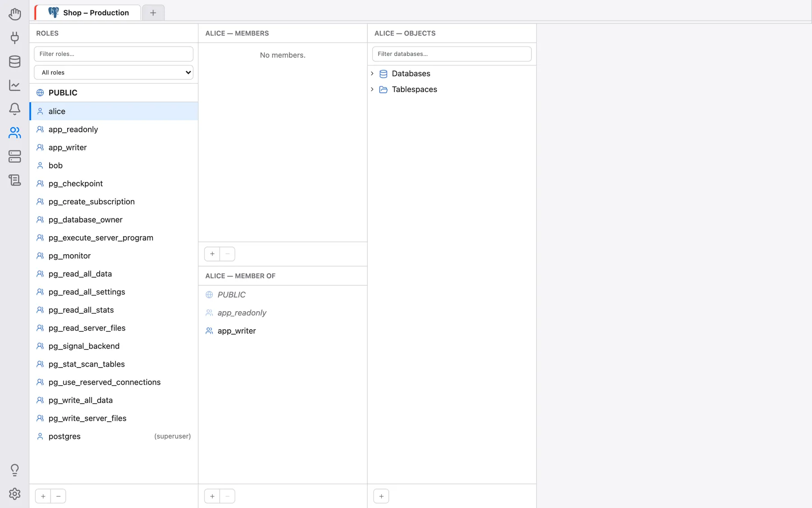
Task: Select the pg_checkpoint role
Action: [x=114, y=183]
